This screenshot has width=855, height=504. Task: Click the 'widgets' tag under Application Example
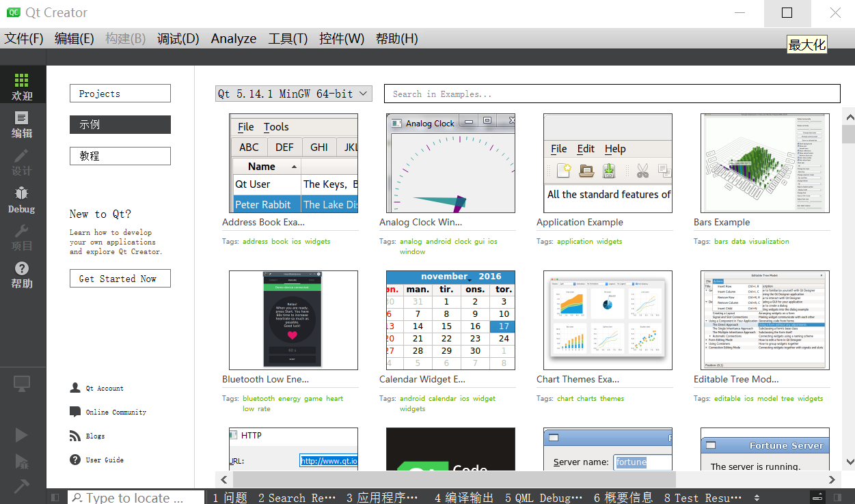tap(610, 241)
